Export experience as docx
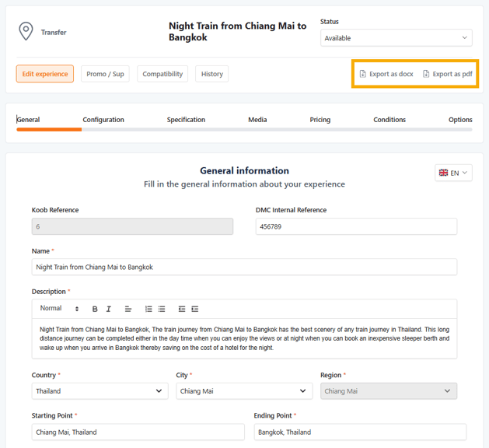 (386, 74)
